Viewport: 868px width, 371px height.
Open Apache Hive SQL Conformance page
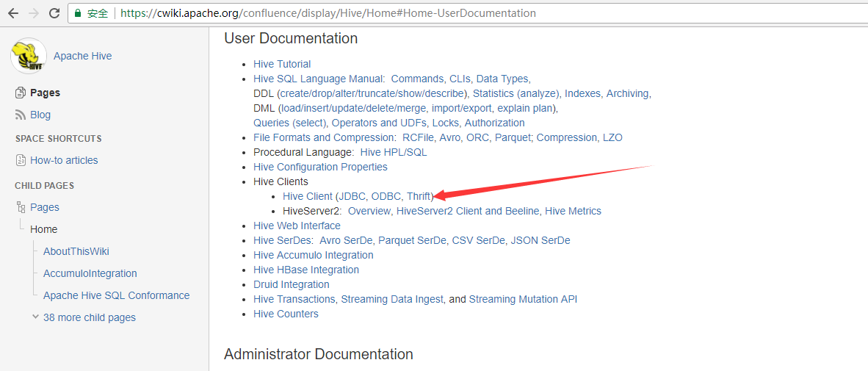click(116, 295)
